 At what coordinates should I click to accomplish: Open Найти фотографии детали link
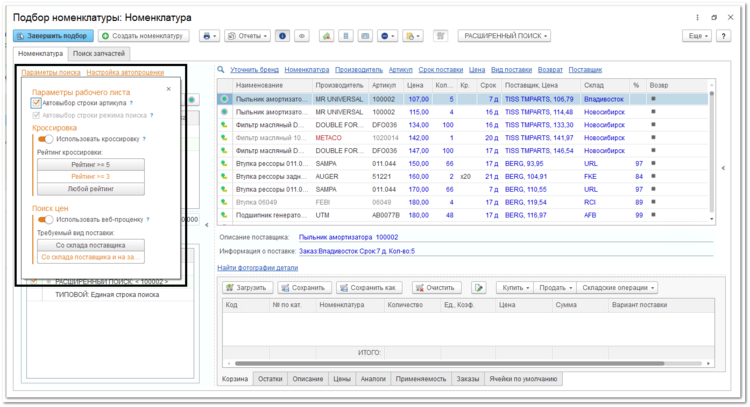(x=258, y=268)
